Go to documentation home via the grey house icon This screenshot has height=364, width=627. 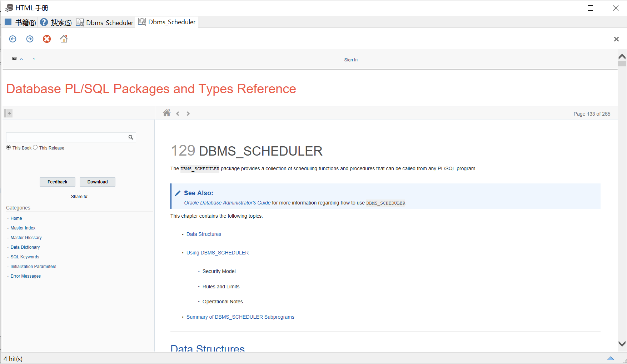[166, 113]
